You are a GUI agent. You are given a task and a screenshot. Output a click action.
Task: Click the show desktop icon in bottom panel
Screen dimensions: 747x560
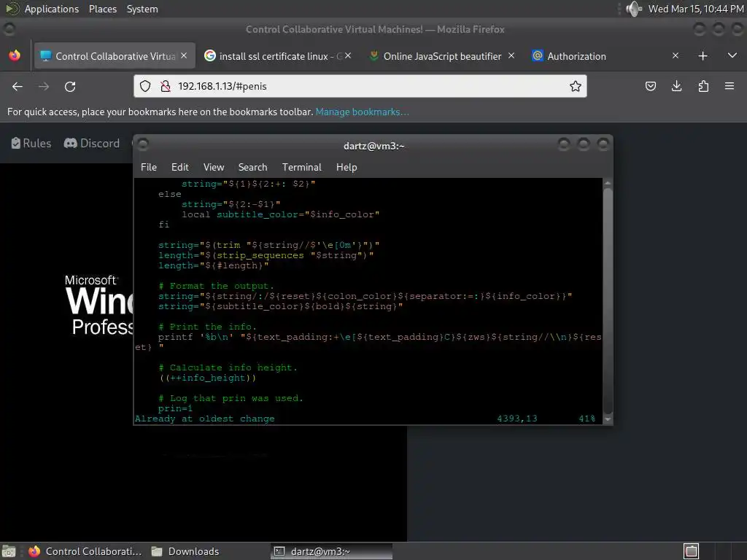(9, 551)
